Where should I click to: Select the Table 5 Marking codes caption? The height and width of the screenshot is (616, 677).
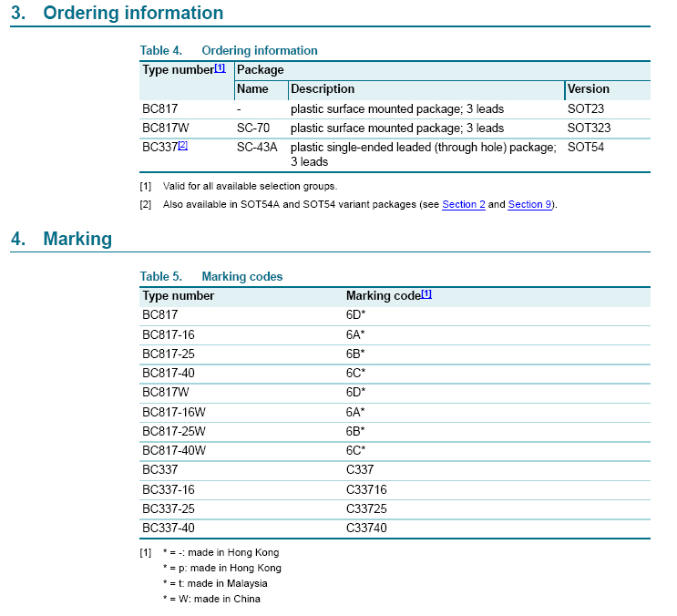click(211, 276)
